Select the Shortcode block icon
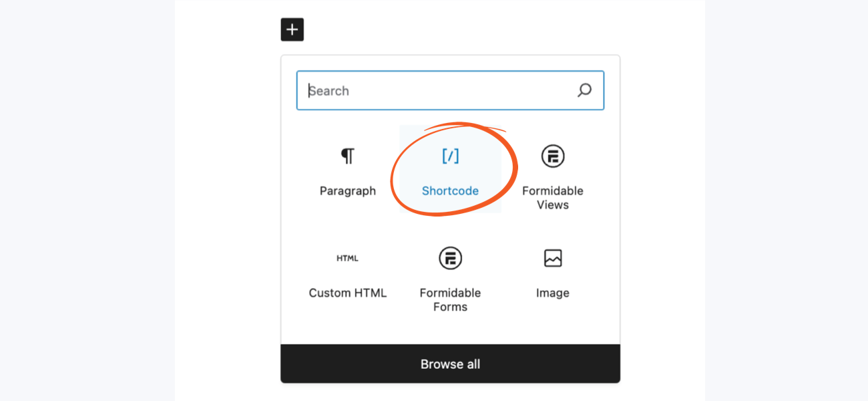868x401 pixels. click(450, 156)
